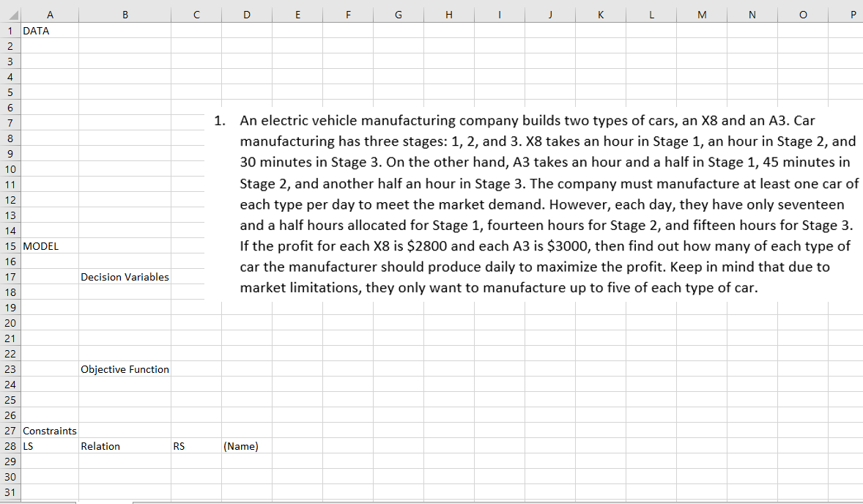Select row 31 by clicking its row number
This screenshot has height=504, width=863.
click(x=9, y=492)
